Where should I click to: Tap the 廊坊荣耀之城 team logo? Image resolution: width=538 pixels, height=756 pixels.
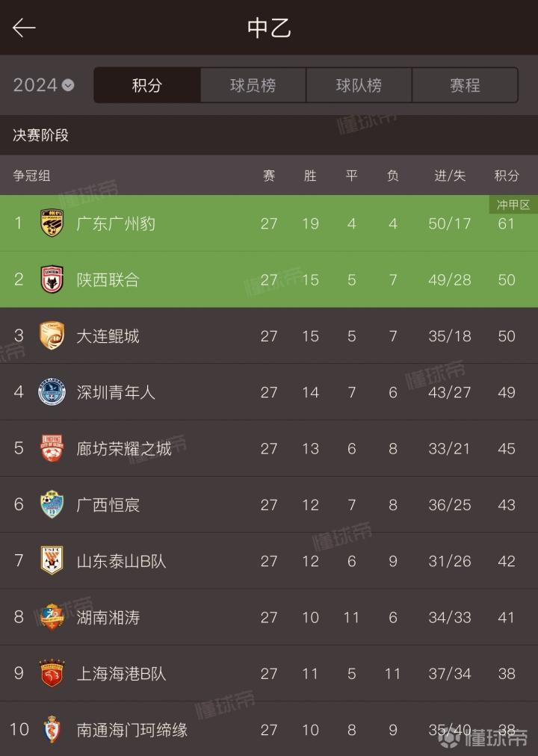tap(52, 448)
